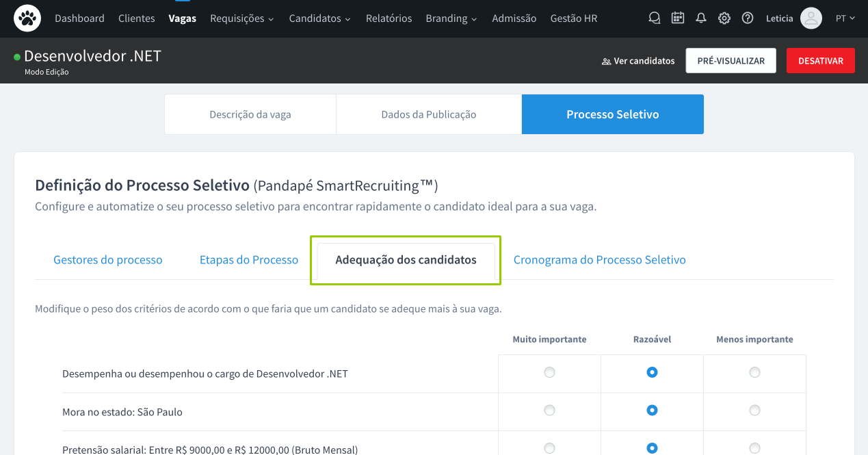Image resolution: width=868 pixels, height=455 pixels.
Task: Open the calendar icon in header
Action: coord(678,18)
